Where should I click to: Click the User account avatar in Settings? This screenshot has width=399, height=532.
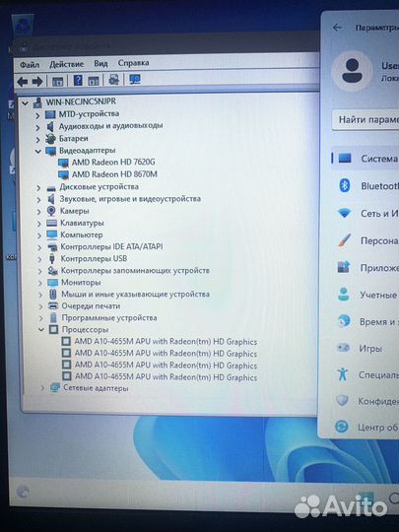(352, 71)
